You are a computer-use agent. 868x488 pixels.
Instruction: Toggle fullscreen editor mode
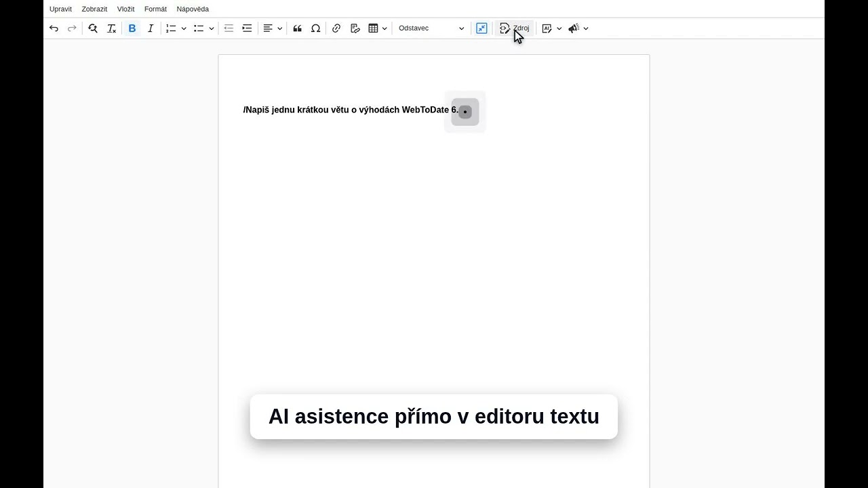pos(481,28)
